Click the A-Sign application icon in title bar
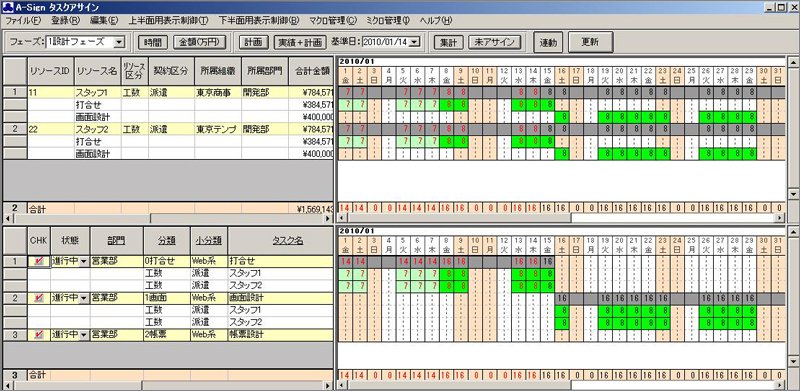Viewport: 800px width, 391px height. pyautogui.click(x=7, y=7)
